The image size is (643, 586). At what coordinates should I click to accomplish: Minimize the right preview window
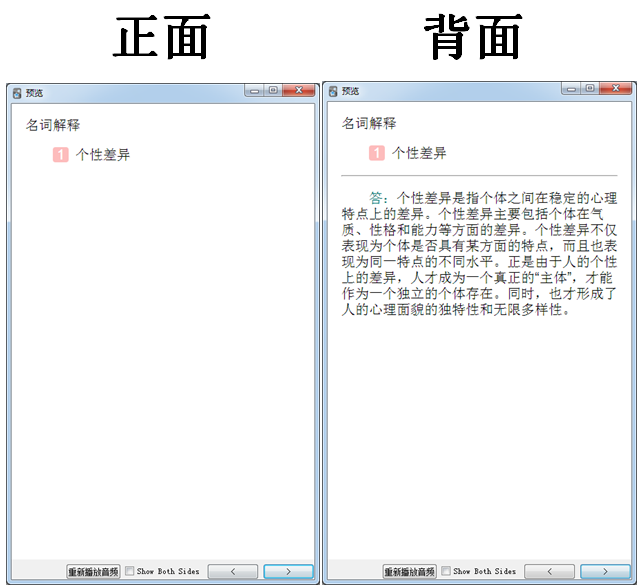click(571, 89)
